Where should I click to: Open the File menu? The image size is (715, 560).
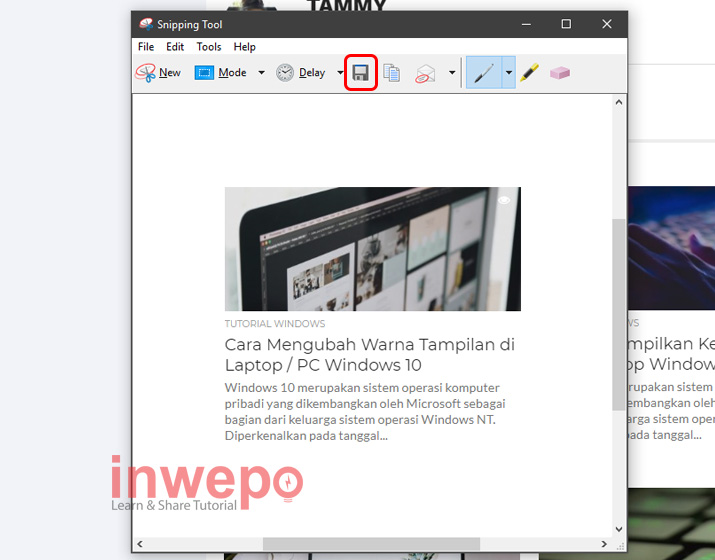tap(146, 47)
